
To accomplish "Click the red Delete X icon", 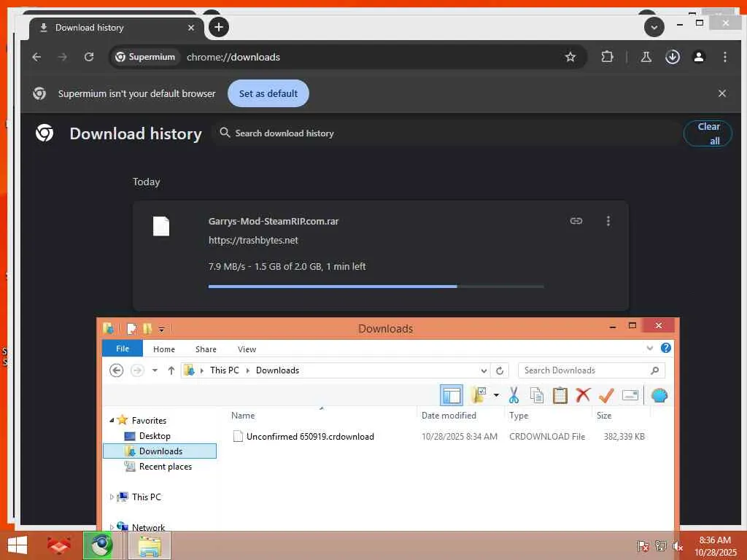I will (583, 394).
